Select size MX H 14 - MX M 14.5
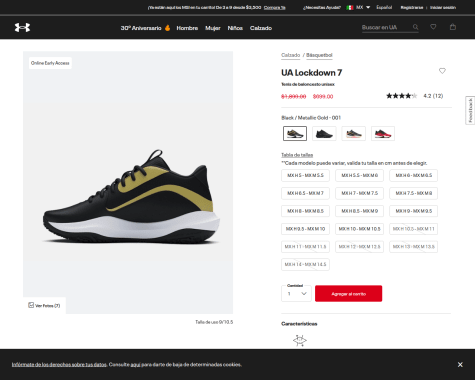The image size is (475, 380). [305, 264]
